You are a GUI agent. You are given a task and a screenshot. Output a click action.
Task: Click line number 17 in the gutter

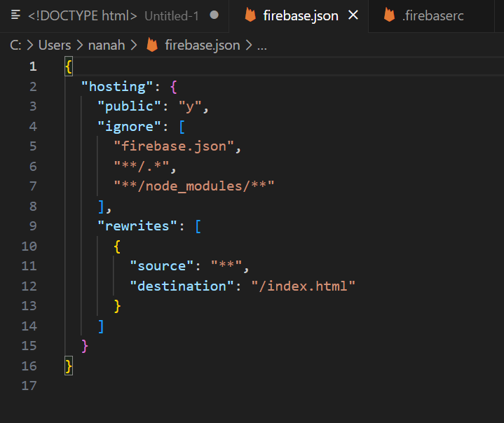pyautogui.click(x=29, y=386)
